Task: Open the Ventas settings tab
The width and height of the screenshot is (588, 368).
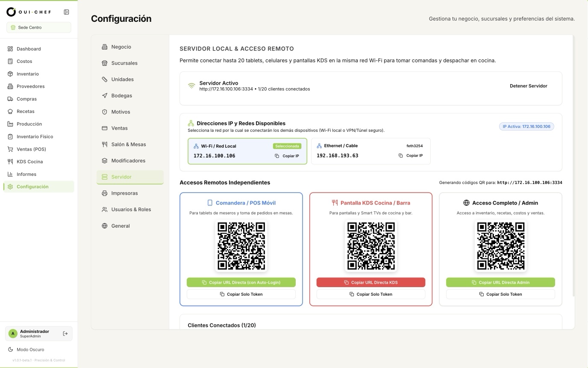Action: click(x=130, y=128)
